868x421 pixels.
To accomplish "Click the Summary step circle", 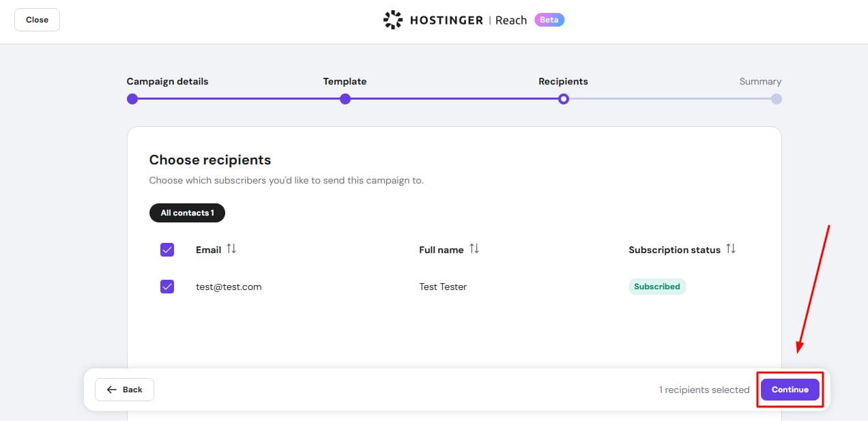I will 777,99.
